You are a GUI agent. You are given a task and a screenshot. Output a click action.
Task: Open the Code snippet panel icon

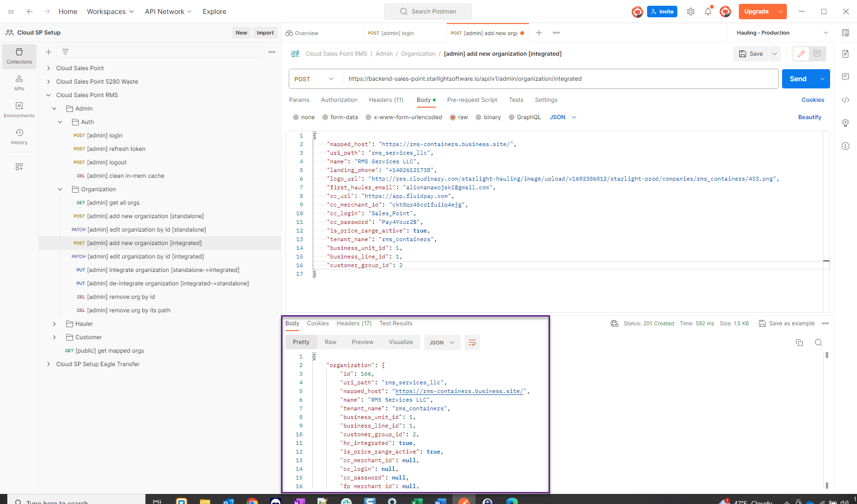pos(845,100)
